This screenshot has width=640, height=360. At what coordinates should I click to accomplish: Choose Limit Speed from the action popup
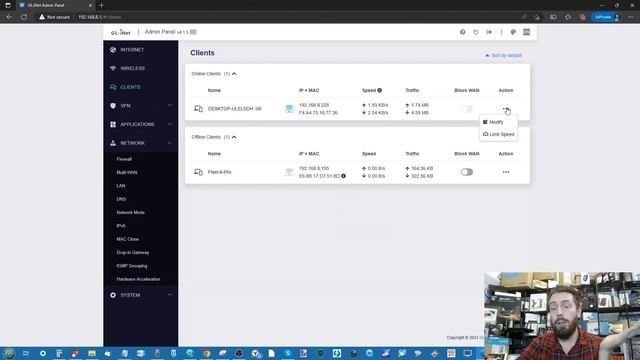498,134
